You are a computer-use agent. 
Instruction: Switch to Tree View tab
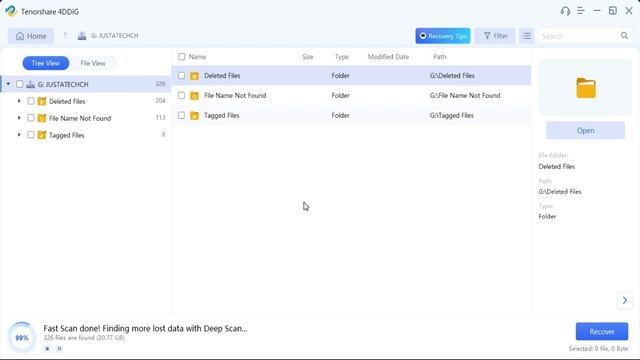click(x=46, y=63)
